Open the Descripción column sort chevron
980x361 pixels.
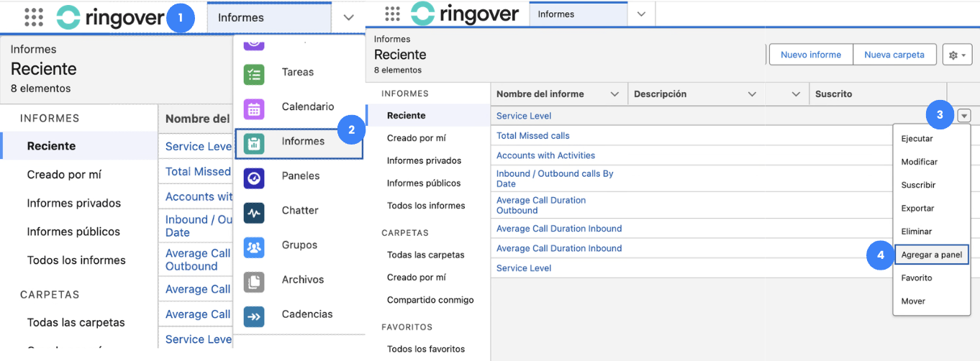(752, 94)
